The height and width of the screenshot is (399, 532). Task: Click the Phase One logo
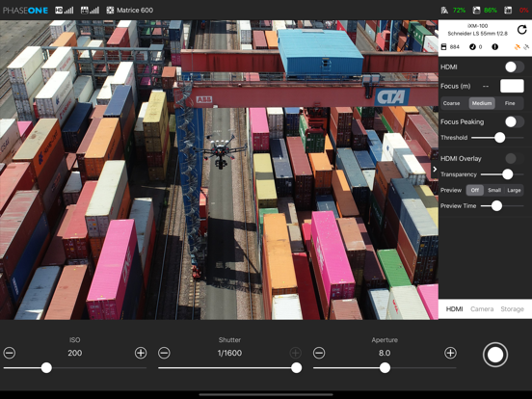point(25,11)
